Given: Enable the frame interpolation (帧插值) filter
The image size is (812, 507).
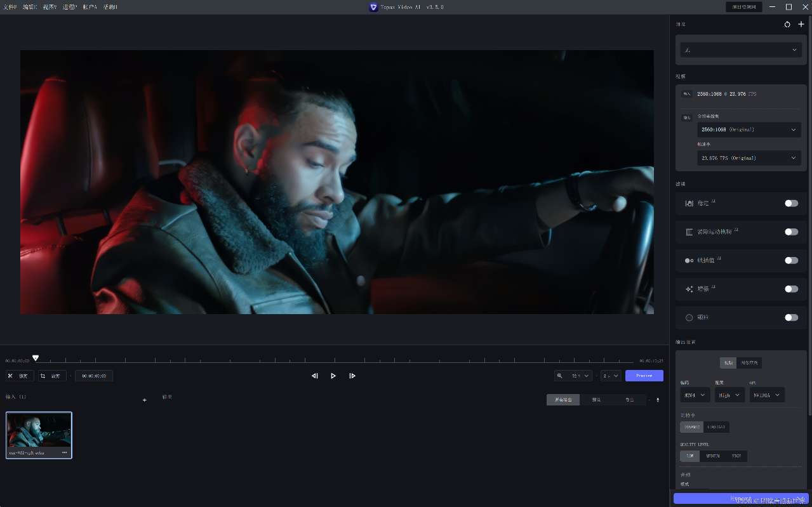Looking at the screenshot, I should click(x=790, y=260).
